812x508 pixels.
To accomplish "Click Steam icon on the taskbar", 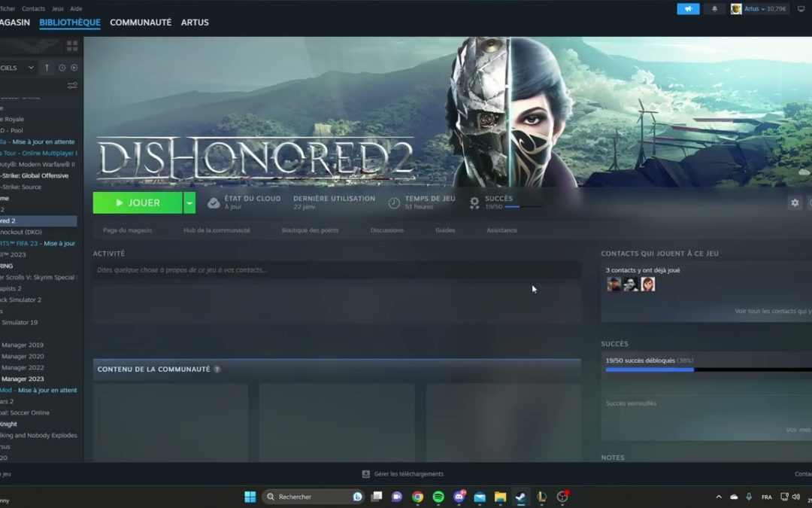I will [520, 497].
